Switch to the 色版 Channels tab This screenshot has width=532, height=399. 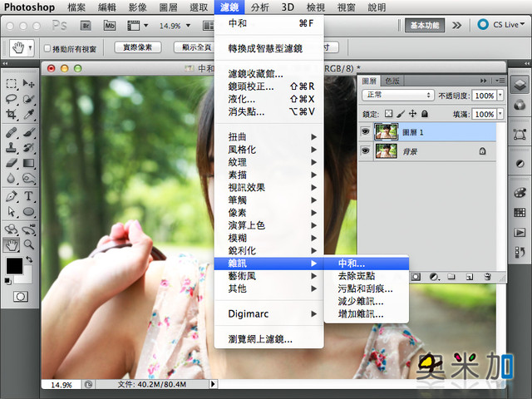[x=392, y=81]
